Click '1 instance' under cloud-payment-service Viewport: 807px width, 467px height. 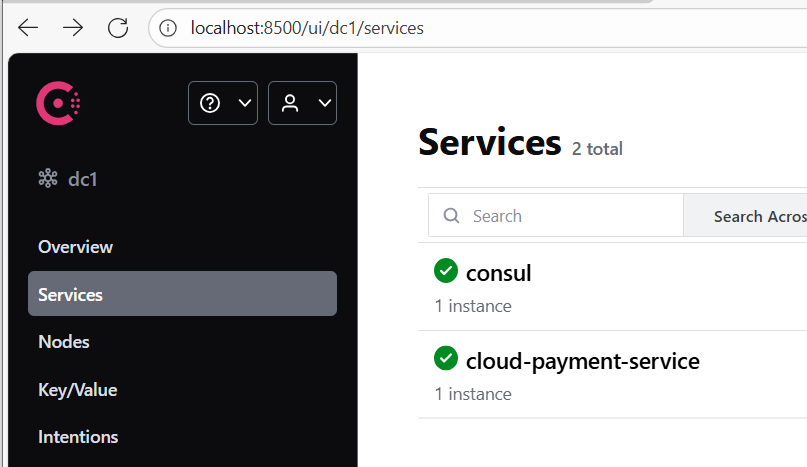pyautogui.click(x=473, y=394)
